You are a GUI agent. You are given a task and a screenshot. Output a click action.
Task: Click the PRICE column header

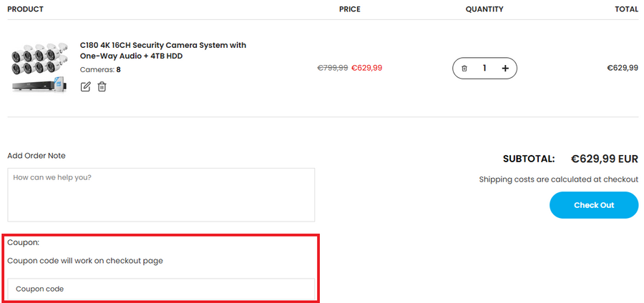pos(350,9)
